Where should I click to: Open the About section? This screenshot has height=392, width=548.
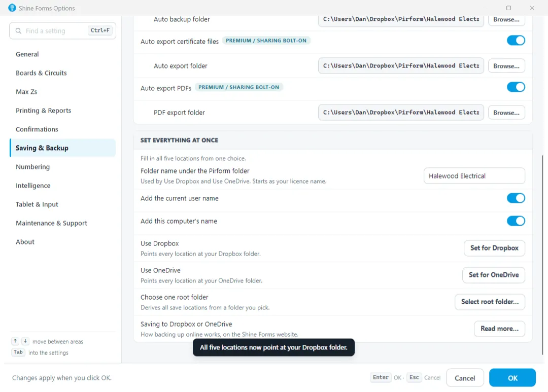tap(62, 242)
